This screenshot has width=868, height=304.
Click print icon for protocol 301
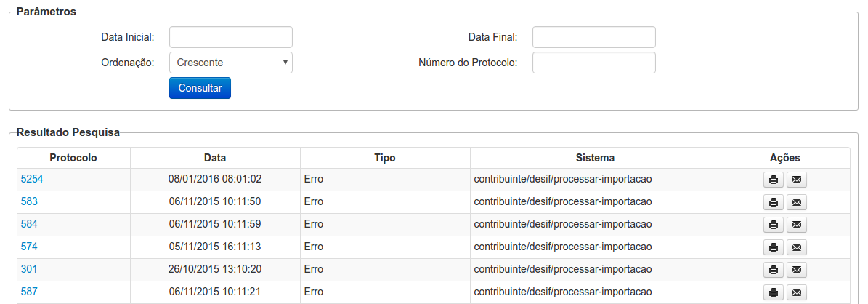pyautogui.click(x=774, y=270)
